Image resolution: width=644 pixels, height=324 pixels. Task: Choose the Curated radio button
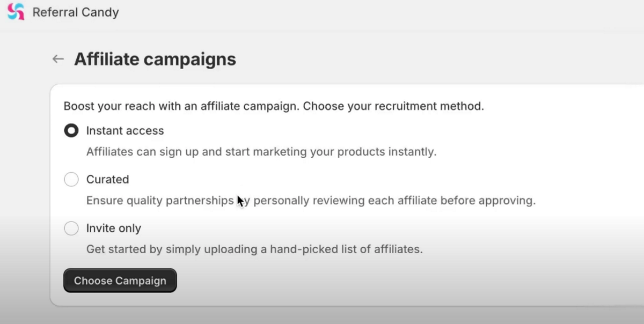click(x=71, y=180)
